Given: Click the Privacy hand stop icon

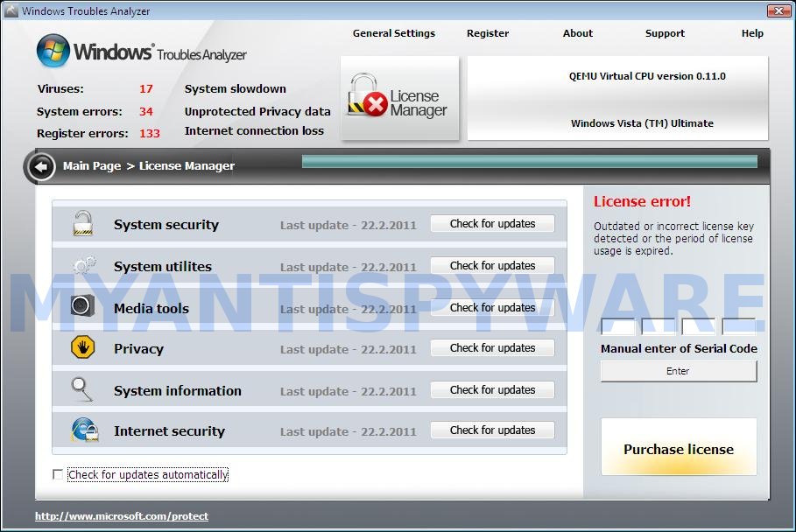Looking at the screenshot, I should point(82,347).
